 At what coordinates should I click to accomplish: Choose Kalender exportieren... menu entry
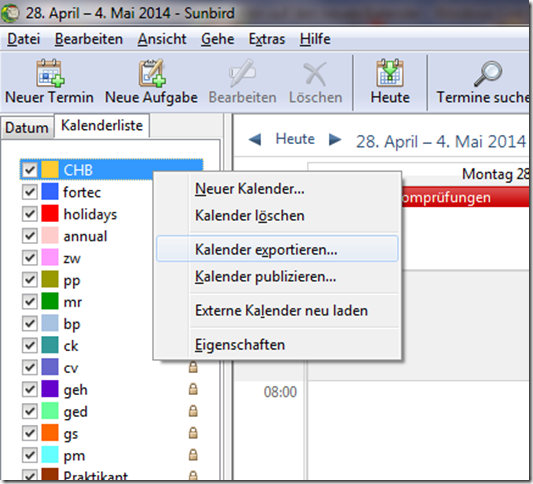pos(277,249)
